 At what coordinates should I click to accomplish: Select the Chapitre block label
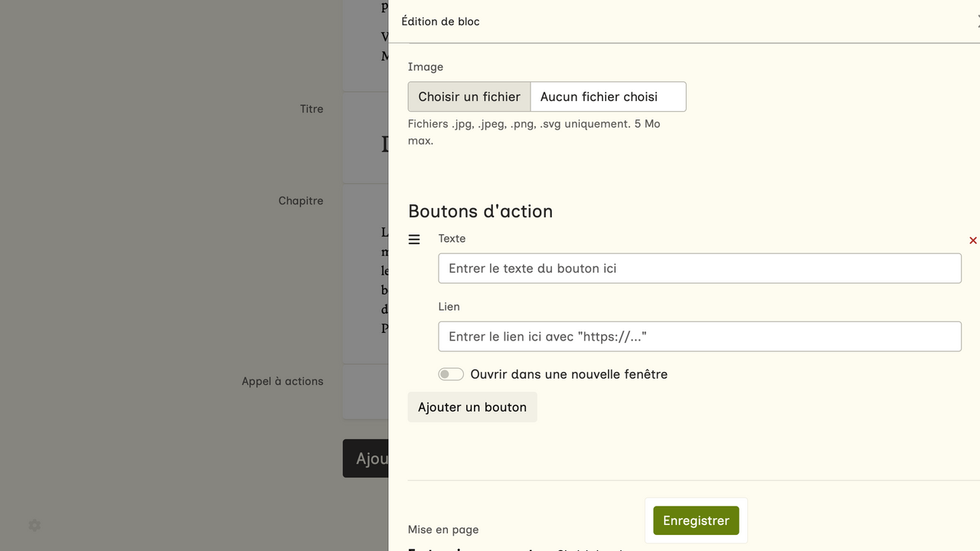click(x=301, y=201)
